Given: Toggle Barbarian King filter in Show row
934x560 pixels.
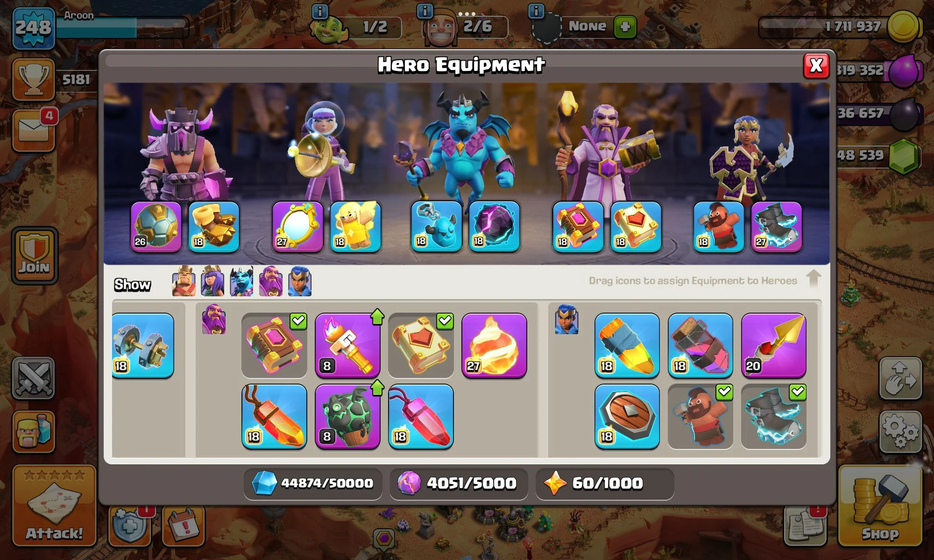Looking at the screenshot, I should pos(184,281).
